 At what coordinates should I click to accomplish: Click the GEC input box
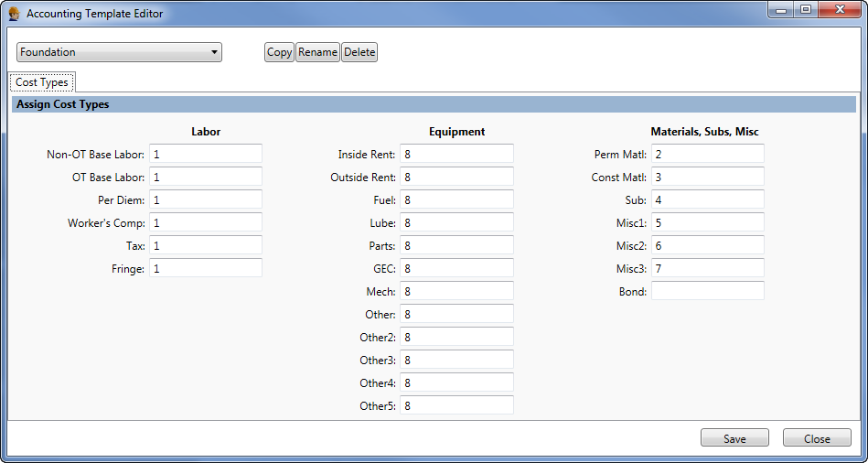[456, 268]
